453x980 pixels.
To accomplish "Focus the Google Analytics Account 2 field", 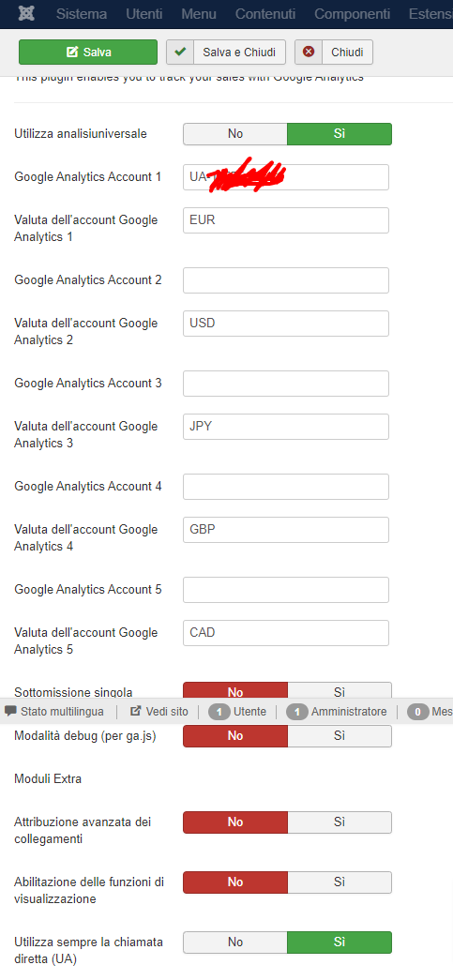I will click(x=285, y=280).
